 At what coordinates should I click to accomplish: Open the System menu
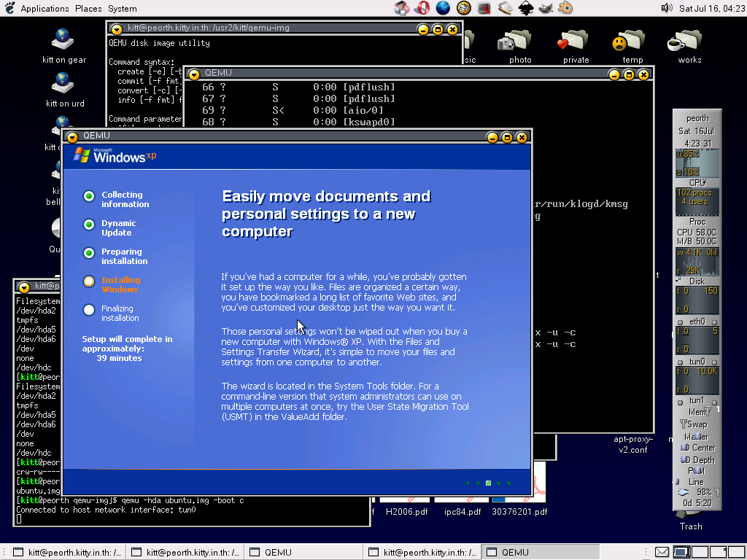tap(122, 9)
